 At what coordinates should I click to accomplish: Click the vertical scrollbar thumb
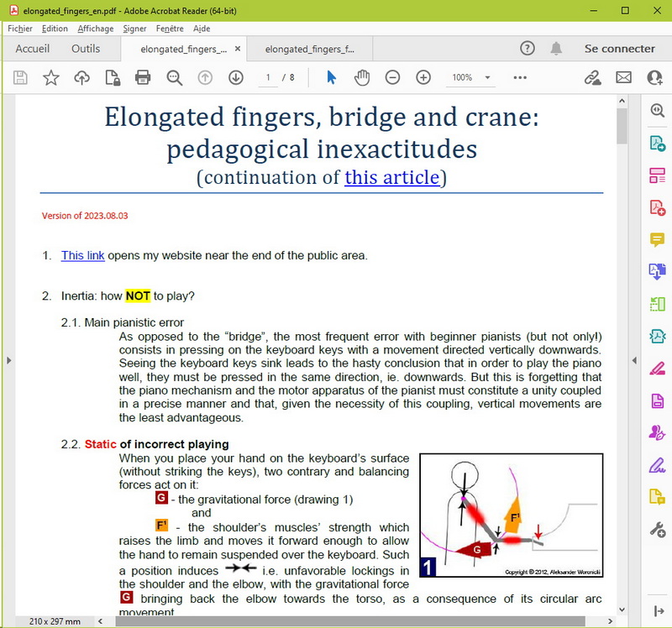622,126
